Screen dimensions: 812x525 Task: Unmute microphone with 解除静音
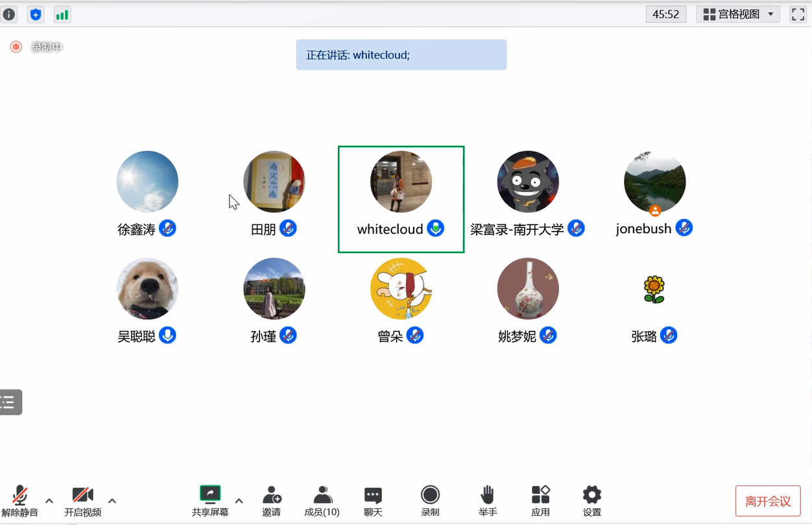click(x=20, y=500)
